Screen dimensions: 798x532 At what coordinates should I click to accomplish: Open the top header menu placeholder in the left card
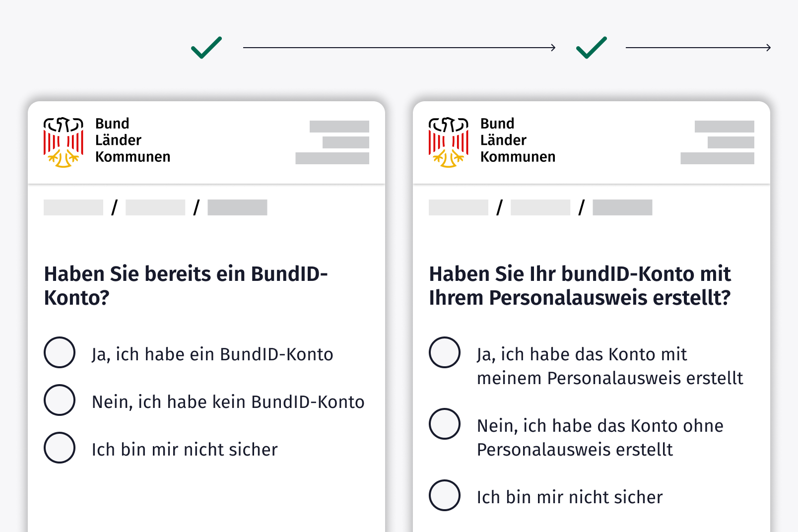tap(339, 127)
